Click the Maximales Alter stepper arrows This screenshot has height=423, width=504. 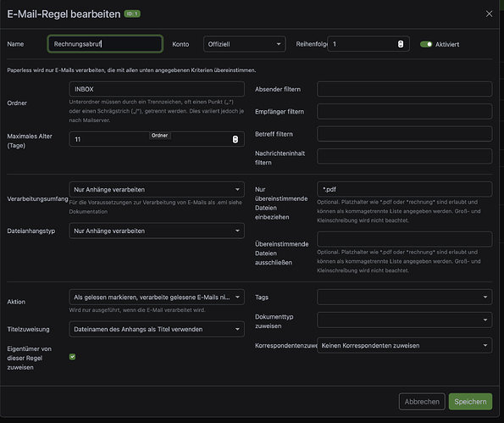click(235, 139)
